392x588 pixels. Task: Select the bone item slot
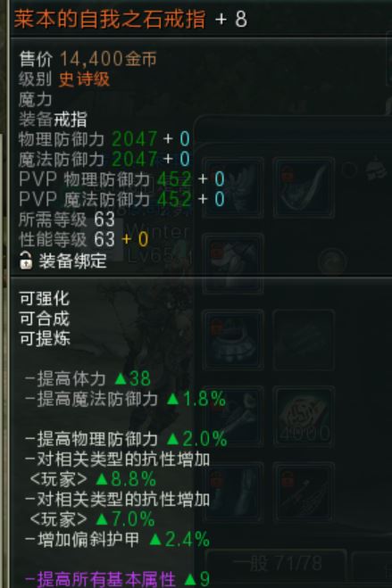(233, 417)
